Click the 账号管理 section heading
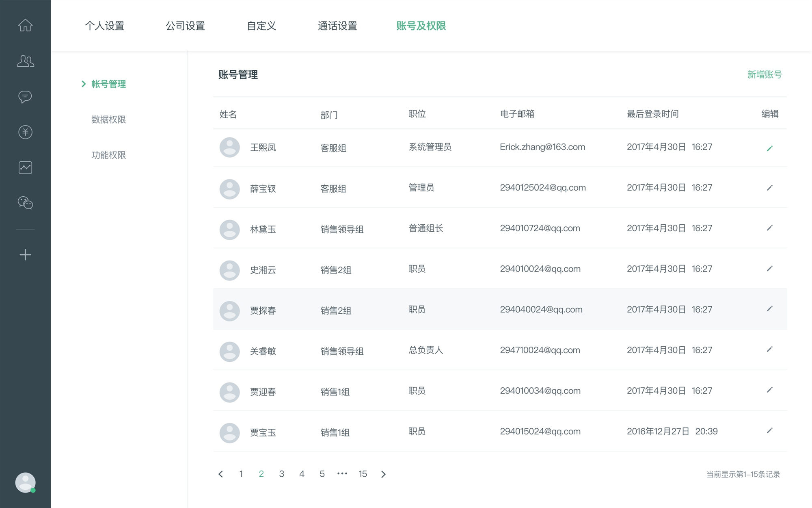 point(238,75)
